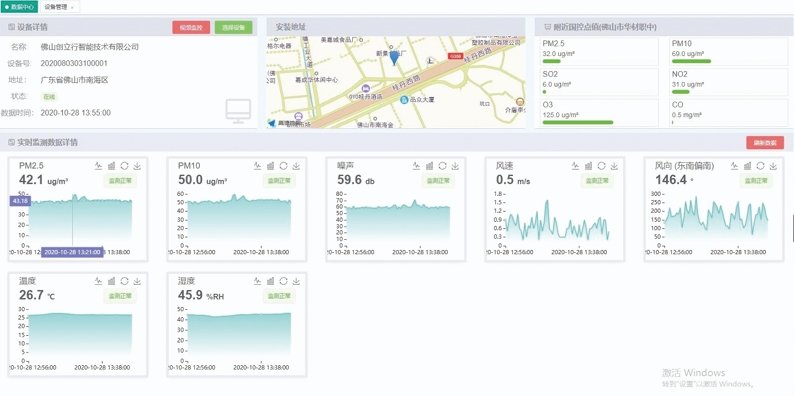Open the 数据中心 tab
The image size is (794, 396).
[19, 7]
